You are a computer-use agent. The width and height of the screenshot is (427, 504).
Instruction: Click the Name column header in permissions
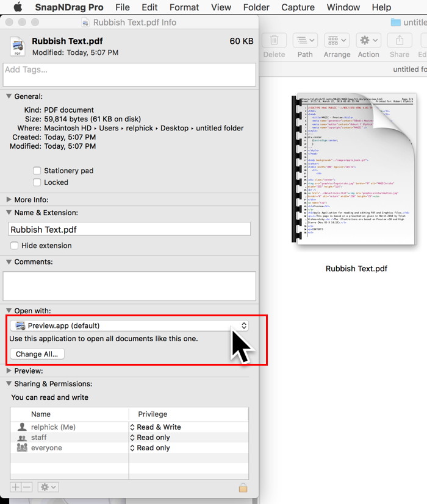click(41, 414)
